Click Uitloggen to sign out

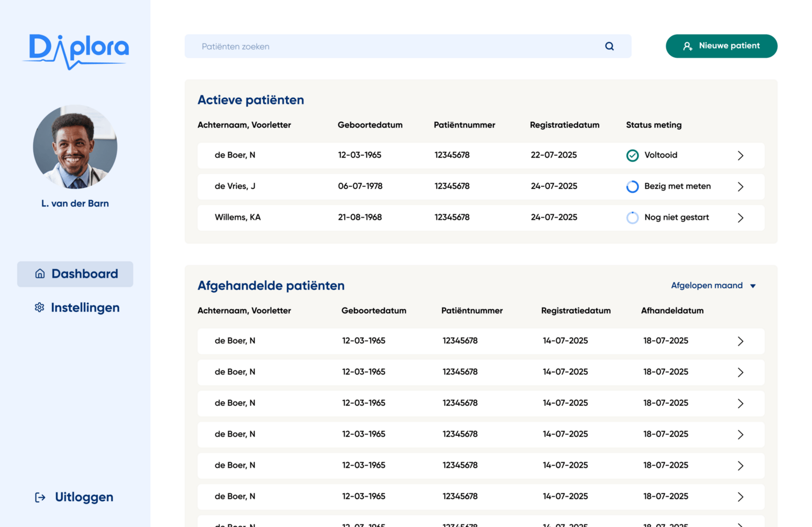click(x=84, y=497)
